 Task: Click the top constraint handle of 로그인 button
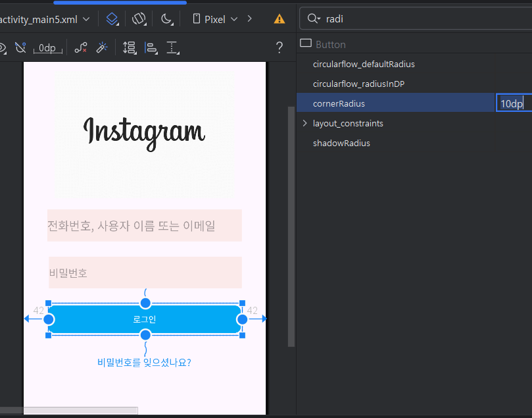click(x=145, y=303)
